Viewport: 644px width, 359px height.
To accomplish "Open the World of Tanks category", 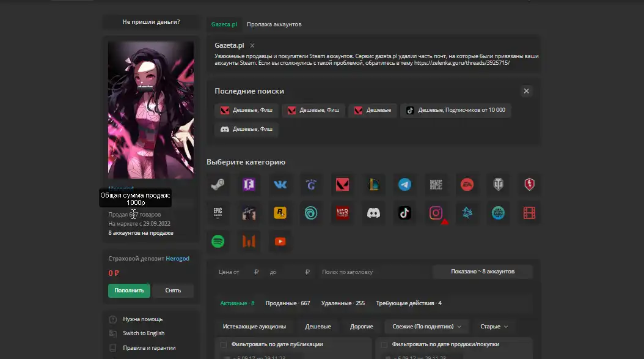I will click(x=498, y=185).
